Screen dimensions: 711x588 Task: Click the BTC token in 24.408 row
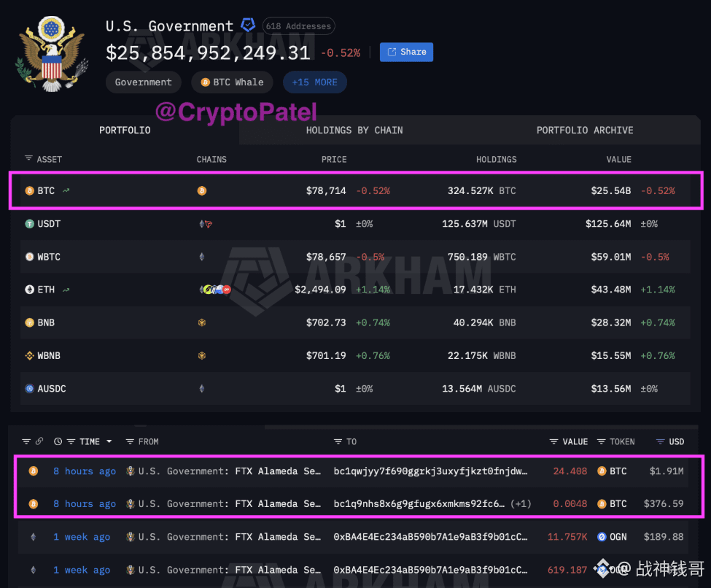pyautogui.click(x=612, y=471)
